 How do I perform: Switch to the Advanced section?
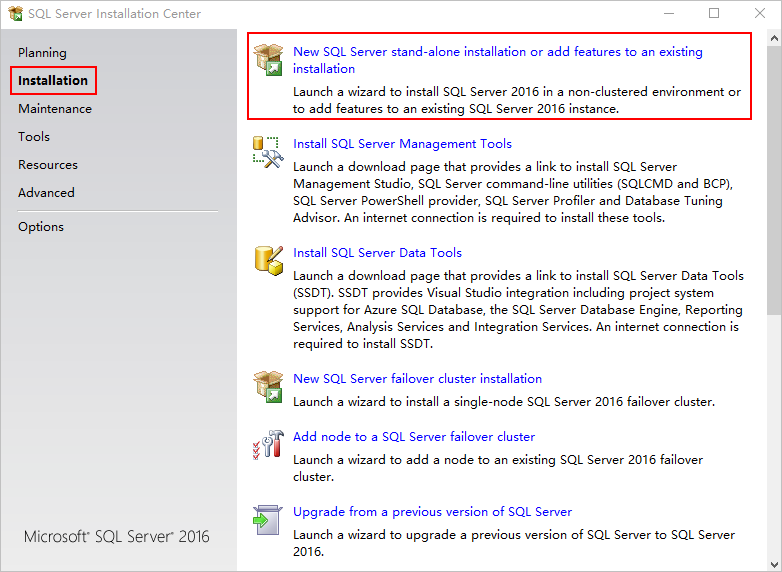(46, 192)
